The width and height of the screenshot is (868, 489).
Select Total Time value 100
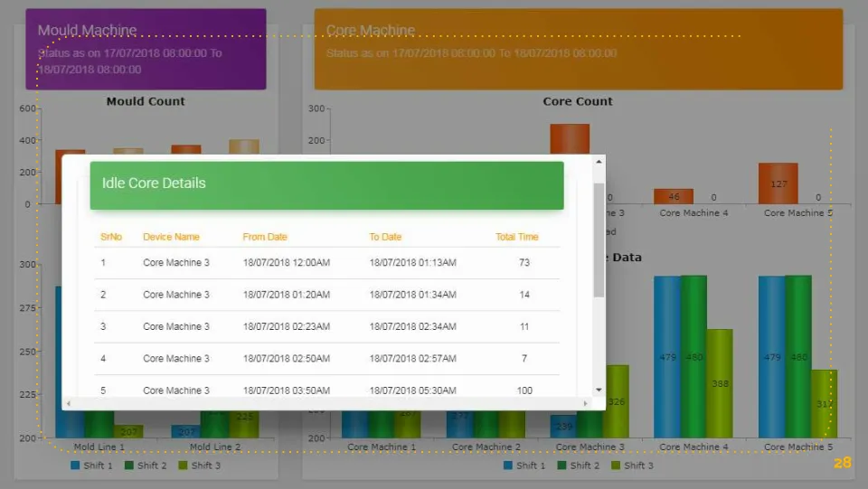tap(524, 390)
